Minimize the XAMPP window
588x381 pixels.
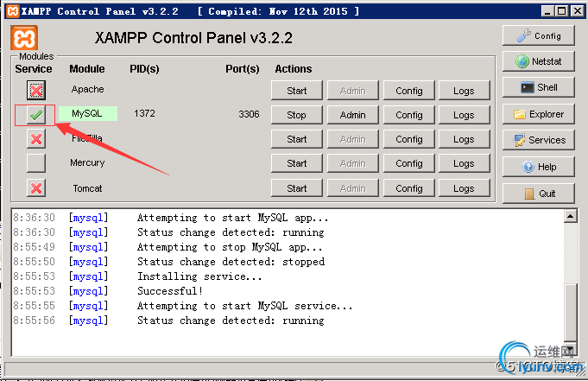[547, 11]
